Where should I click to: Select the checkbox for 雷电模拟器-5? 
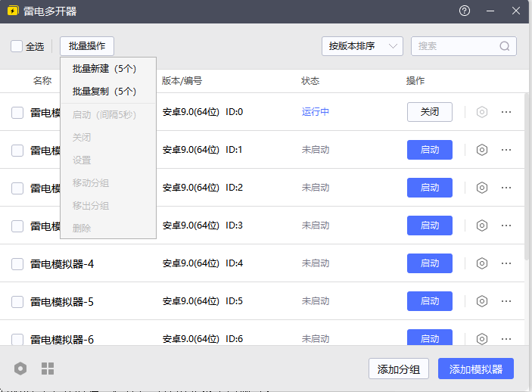pos(17,302)
